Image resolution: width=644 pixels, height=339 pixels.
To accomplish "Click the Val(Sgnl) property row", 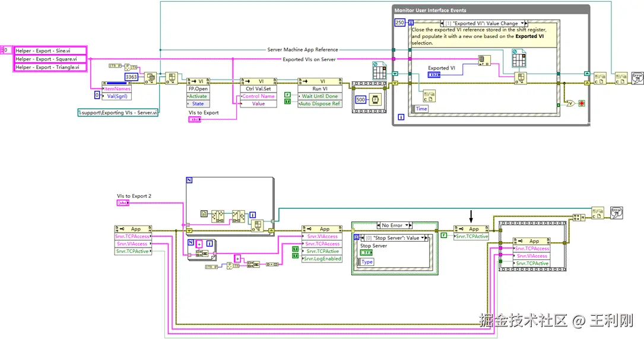I will [117, 96].
